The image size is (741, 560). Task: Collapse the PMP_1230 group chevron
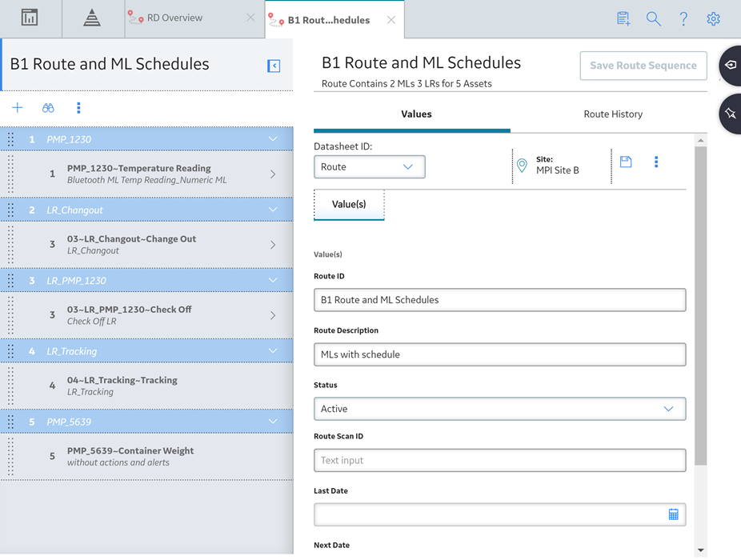click(x=273, y=139)
